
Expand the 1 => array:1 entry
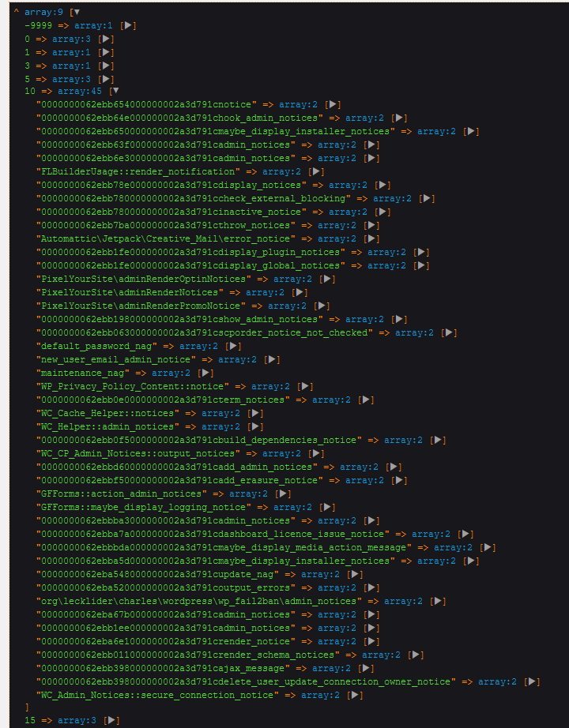pos(106,53)
